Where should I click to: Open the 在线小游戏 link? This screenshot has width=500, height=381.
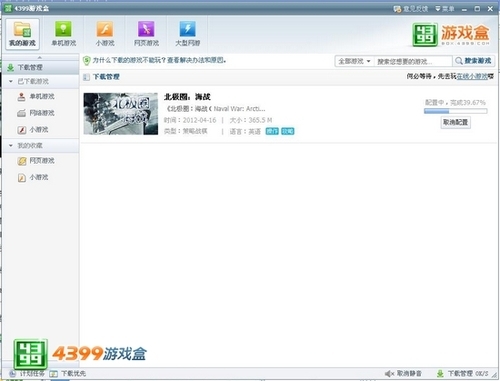[x=472, y=76]
